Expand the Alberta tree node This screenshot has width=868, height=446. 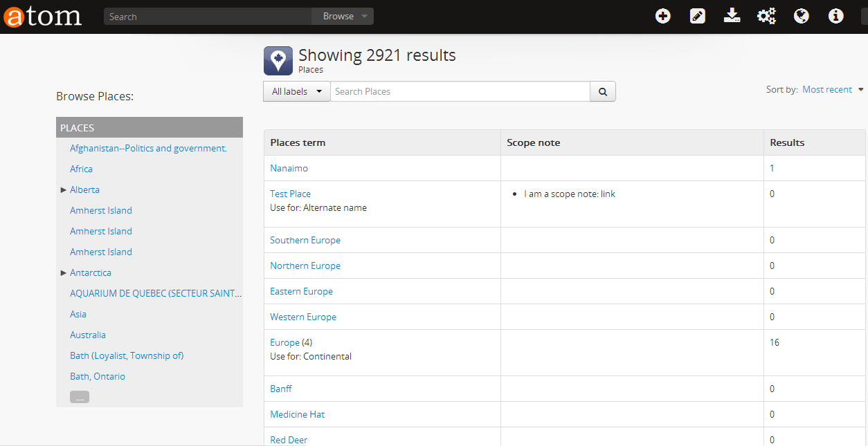[64, 189]
